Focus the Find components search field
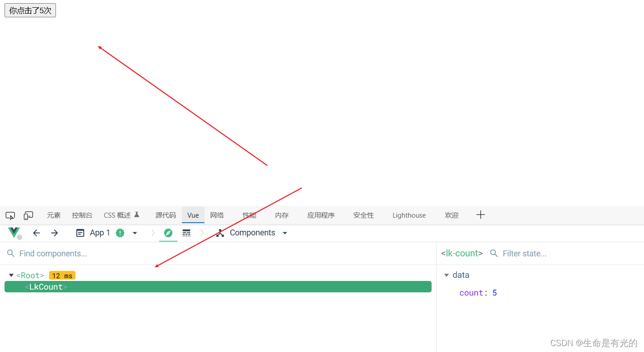The width and height of the screenshot is (644, 352). (218, 254)
